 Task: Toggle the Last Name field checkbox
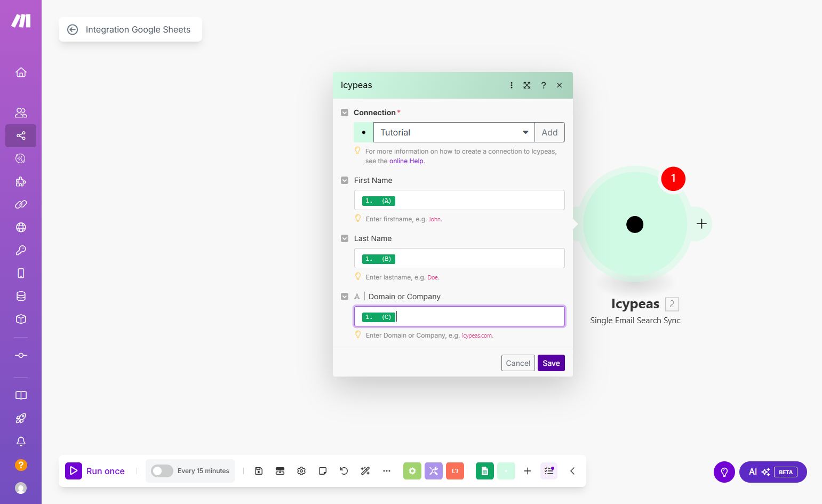345,238
